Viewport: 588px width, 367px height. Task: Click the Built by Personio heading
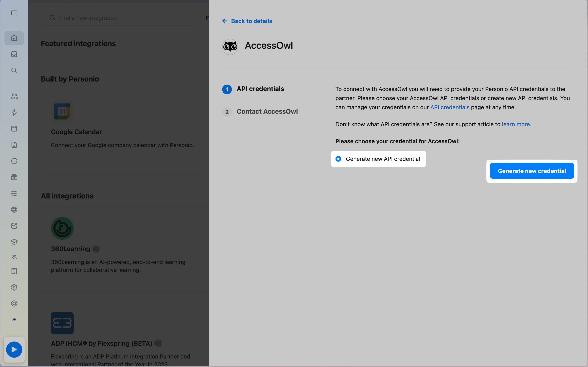click(x=70, y=79)
